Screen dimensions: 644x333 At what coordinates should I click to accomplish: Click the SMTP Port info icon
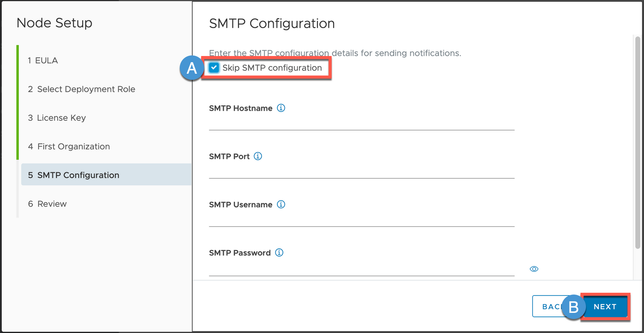(258, 156)
